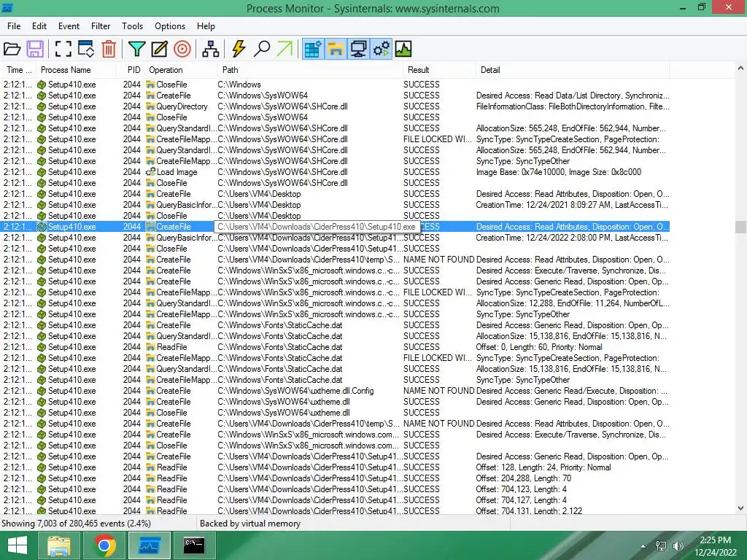
Task: Open the File menu
Action: click(14, 26)
